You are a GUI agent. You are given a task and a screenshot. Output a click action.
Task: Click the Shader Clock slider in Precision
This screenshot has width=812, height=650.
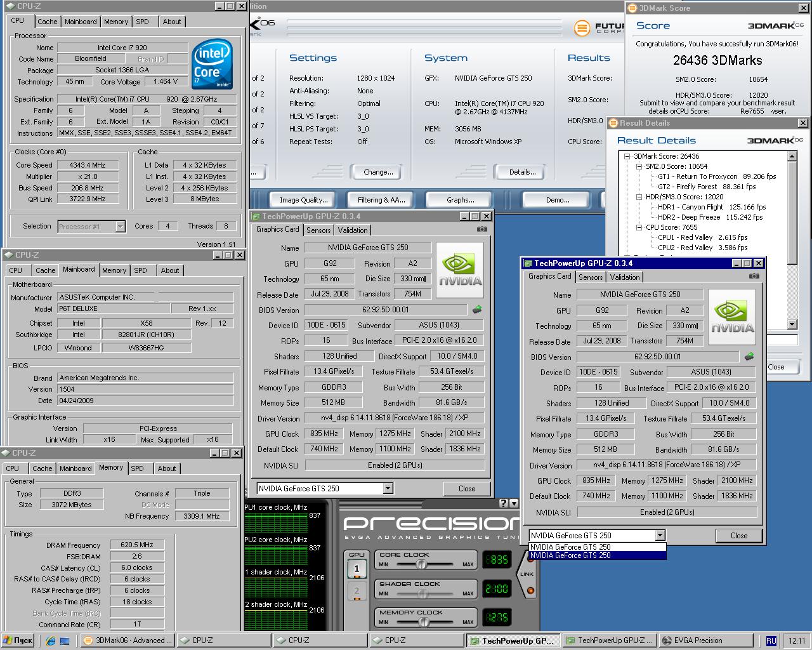[426, 593]
